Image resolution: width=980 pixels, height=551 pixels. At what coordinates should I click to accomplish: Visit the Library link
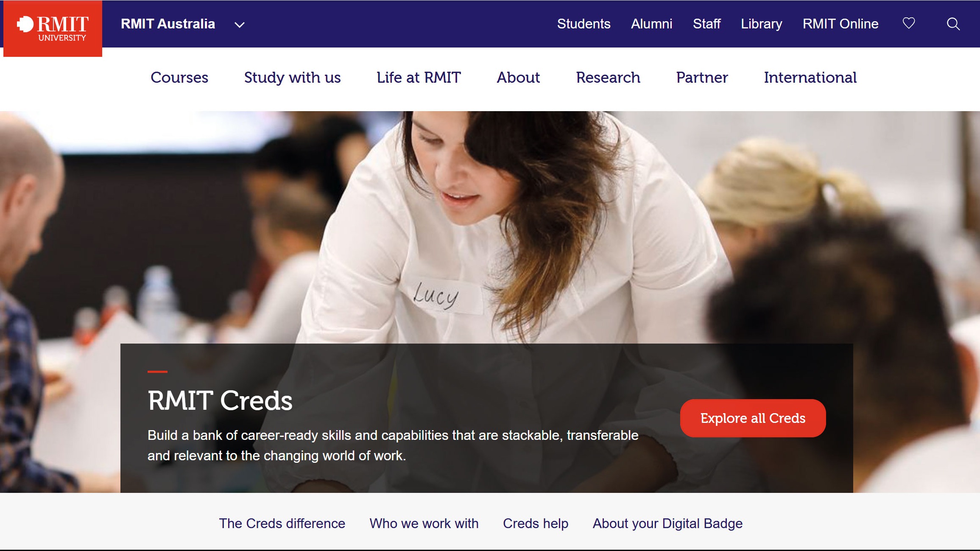tap(761, 24)
